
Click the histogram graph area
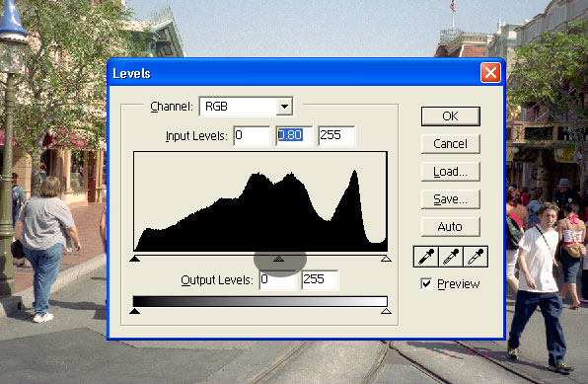coord(260,201)
